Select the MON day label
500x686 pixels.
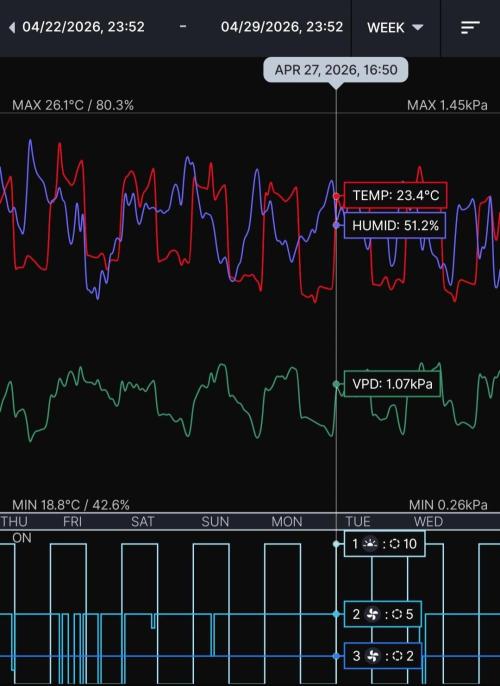(x=287, y=522)
